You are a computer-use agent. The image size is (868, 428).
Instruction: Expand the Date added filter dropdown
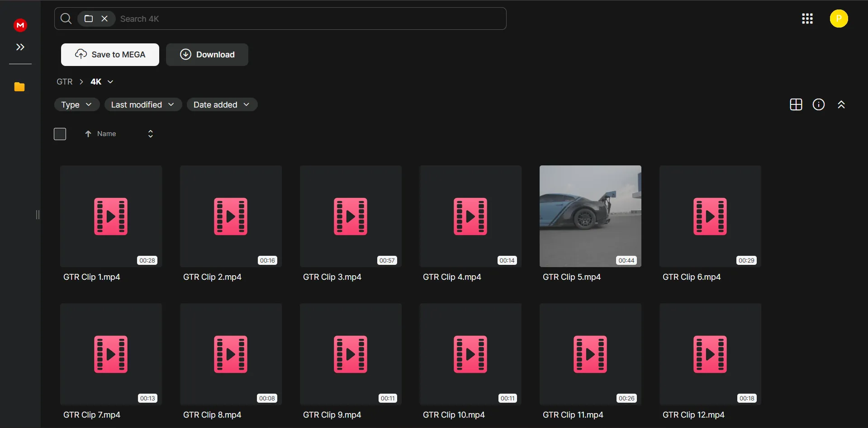(x=222, y=104)
